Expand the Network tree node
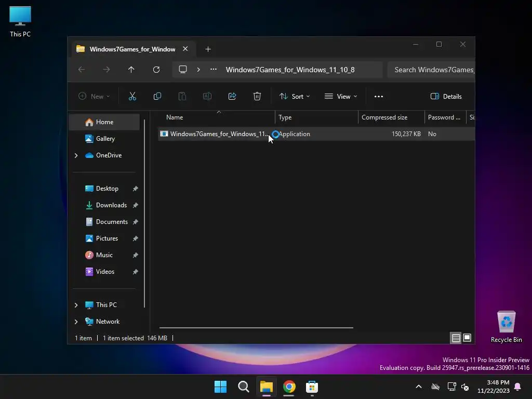 click(76, 322)
